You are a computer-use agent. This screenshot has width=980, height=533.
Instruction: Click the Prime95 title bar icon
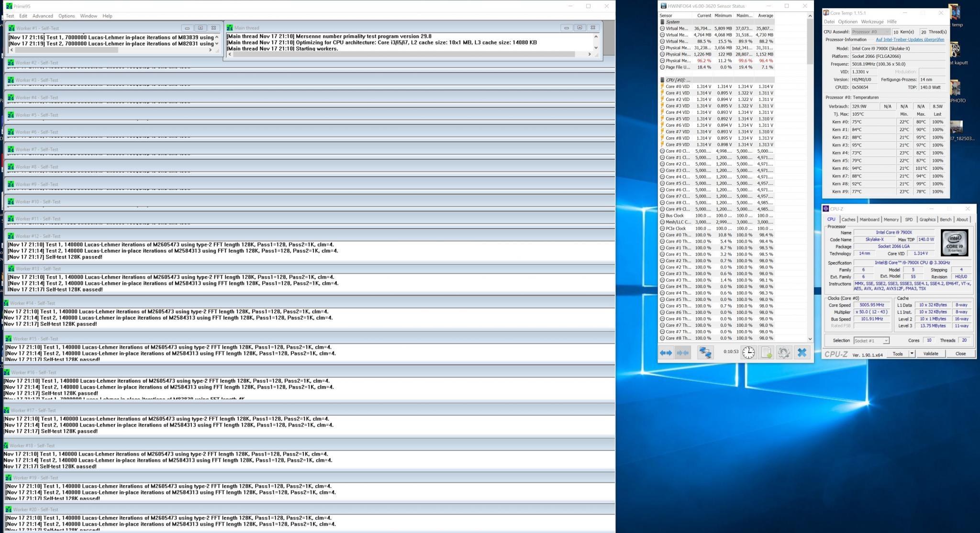pos(9,6)
